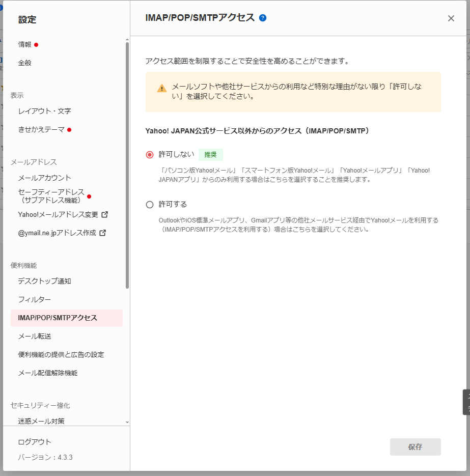Click the orange warning triangle icon
The image size is (470, 476).
pyautogui.click(x=162, y=88)
